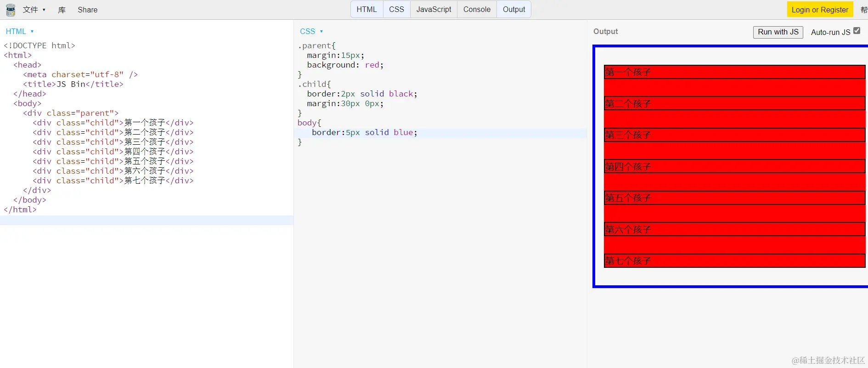Click the Run with JS button
The width and height of the screenshot is (868, 368).
click(778, 32)
